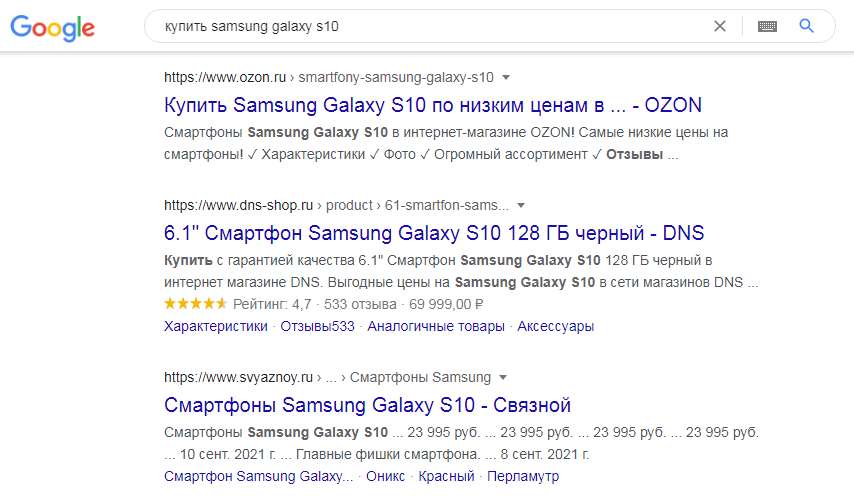Open the Оникс color sitelink
Image resolution: width=854 pixels, height=503 pixels.
[x=385, y=476]
